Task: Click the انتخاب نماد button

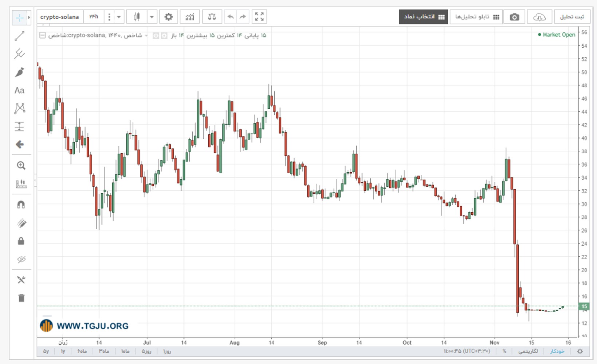Action: tap(424, 17)
